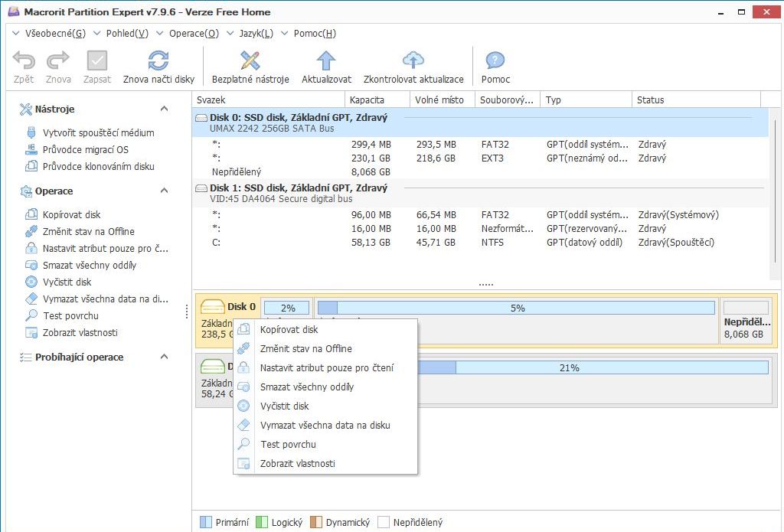Click Průvodce klonováním disku link
784x532 pixels.
(x=98, y=166)
